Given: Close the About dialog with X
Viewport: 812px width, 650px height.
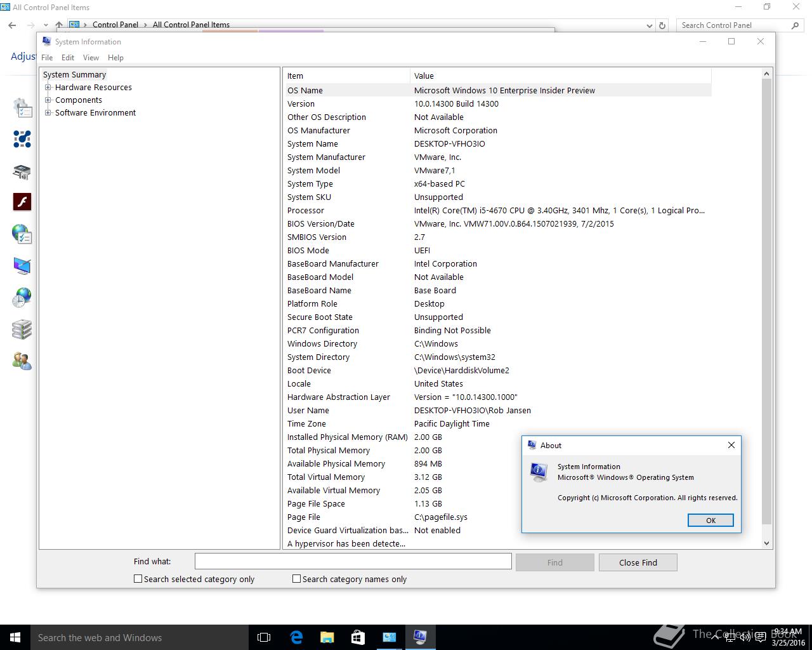Looking at the screenshot, I should click(x=731, y=445).
